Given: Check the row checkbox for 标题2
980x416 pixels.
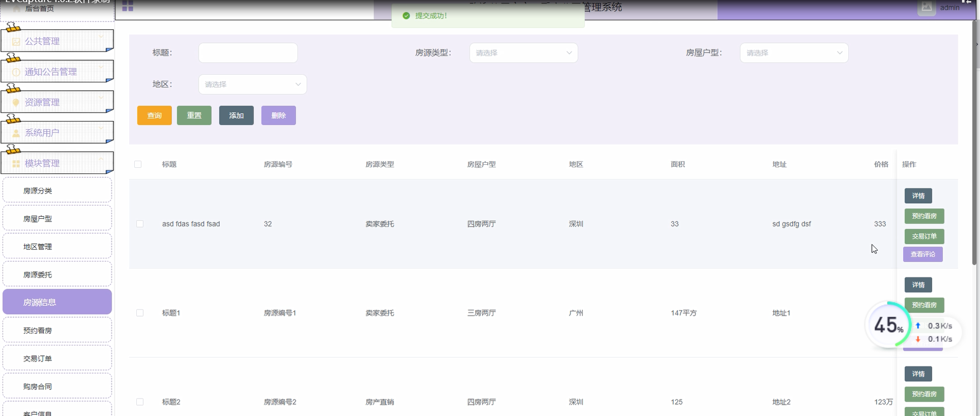Looking at the screenshot, I should pos(140,402).
